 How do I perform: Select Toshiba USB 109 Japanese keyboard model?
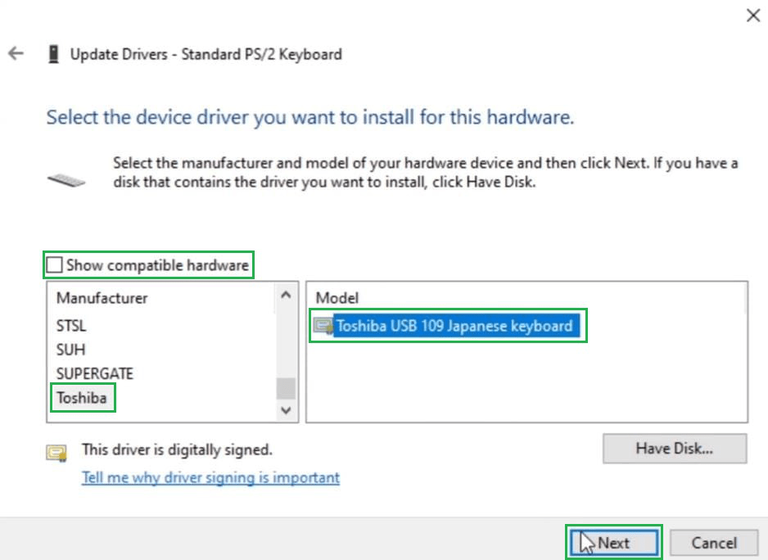tap(455, 326)
